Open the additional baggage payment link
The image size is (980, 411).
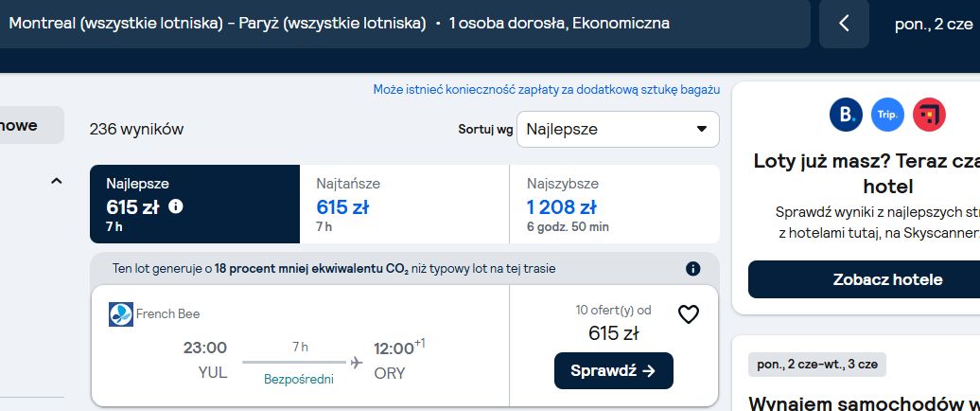pyautogui.click(x=546, y=89)
